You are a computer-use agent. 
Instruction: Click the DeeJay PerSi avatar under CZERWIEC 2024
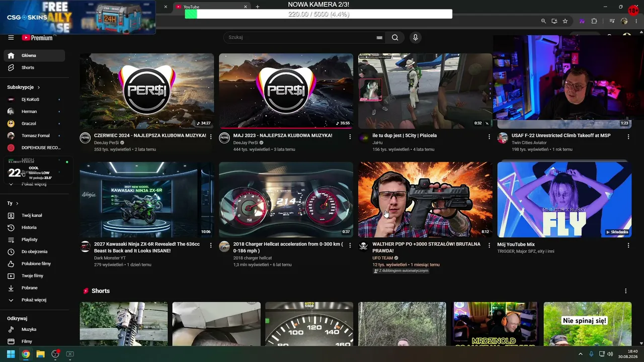click(x=86, y=138)
